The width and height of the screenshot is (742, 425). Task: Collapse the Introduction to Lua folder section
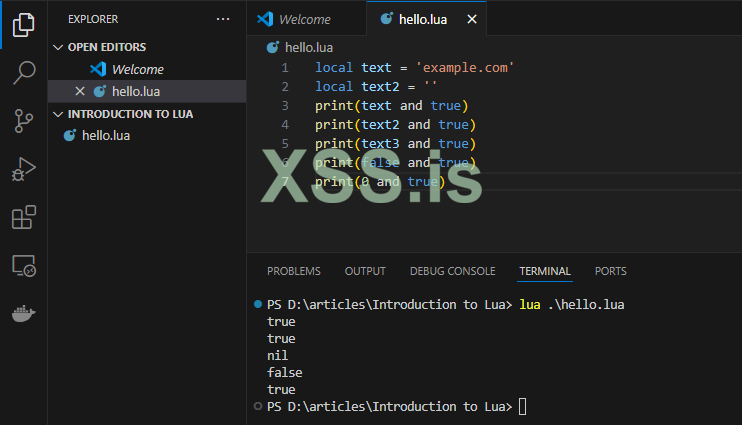pos(58,114)
